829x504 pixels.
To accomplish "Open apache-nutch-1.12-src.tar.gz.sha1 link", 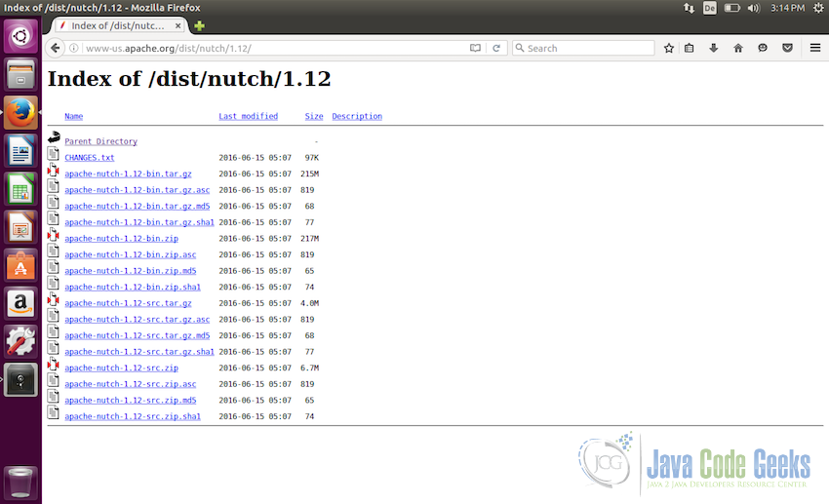I will coord(139,352).
